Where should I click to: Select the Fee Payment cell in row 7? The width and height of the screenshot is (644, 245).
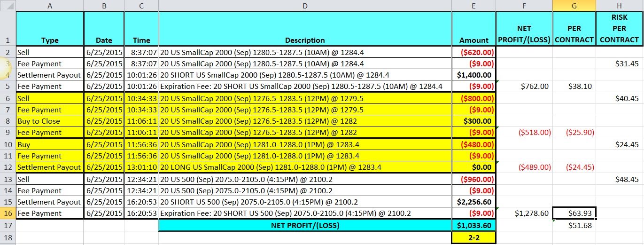(50, 110)
